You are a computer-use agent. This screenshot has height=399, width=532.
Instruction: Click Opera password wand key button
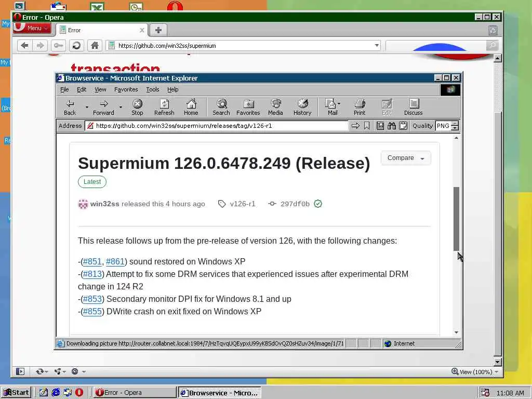[58, 46]
